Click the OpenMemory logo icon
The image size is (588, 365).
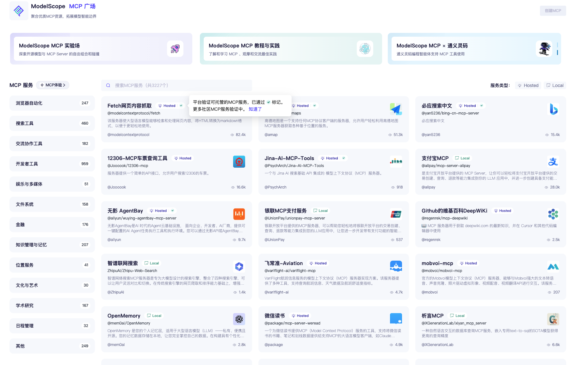click(x=239, y=319)
